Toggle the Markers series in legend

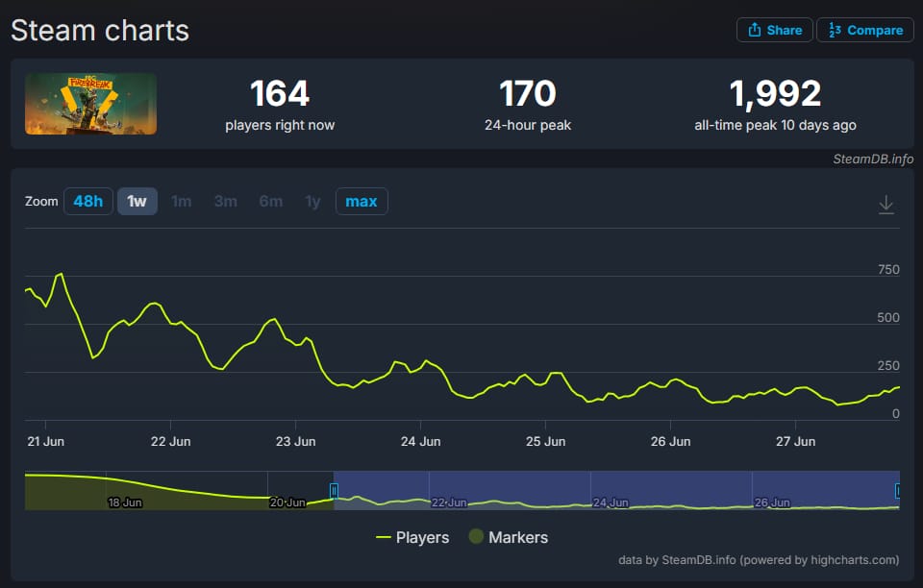click(509, 537)
